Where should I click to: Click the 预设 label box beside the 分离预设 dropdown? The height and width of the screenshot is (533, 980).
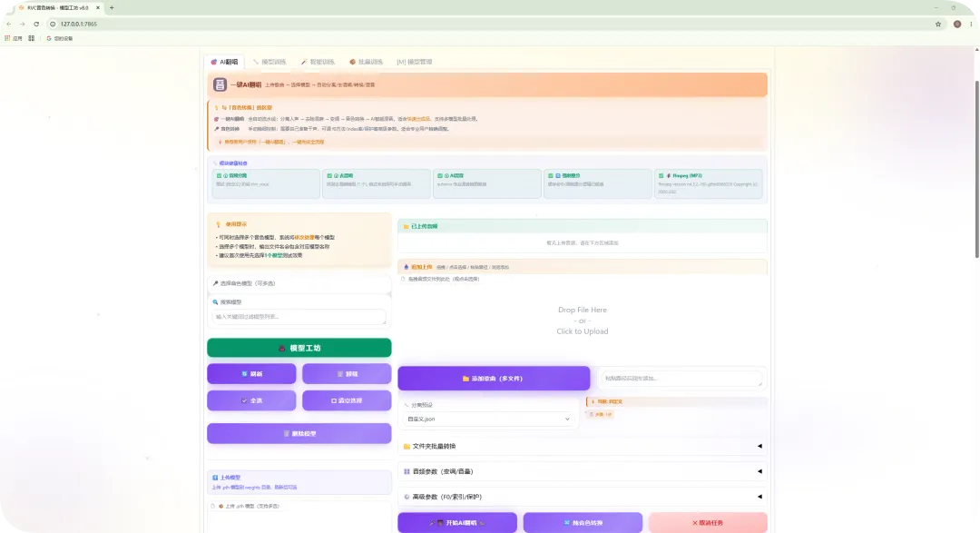tap(677, 401)
